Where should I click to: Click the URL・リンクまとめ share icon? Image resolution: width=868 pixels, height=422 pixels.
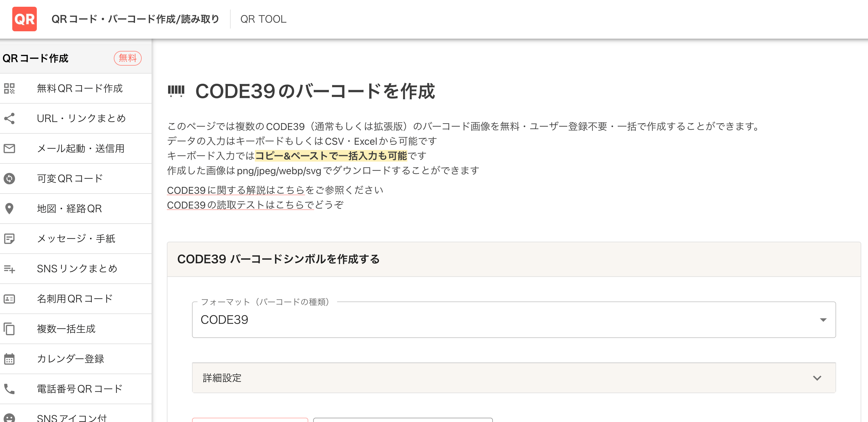click(10, 119)
